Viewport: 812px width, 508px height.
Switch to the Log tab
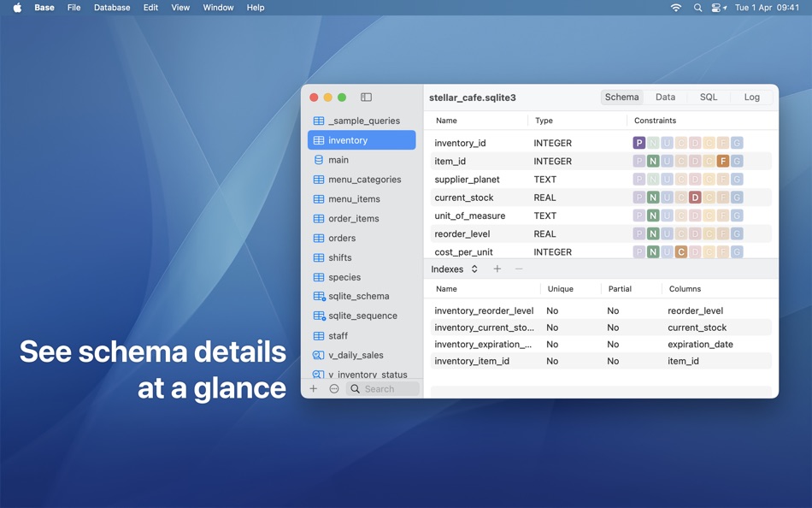click(x=751, y=97)
